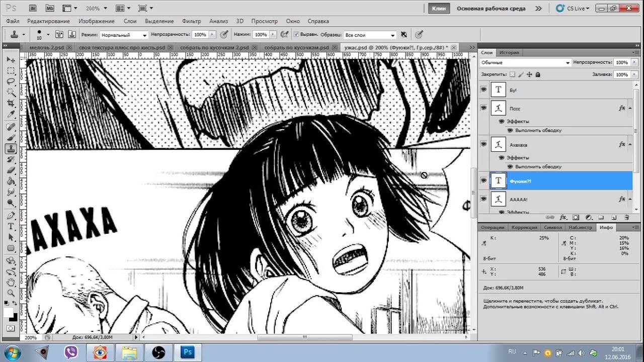Select the Crop tool
This screenshot has height=362, width=644.
[x=11, y=104]
